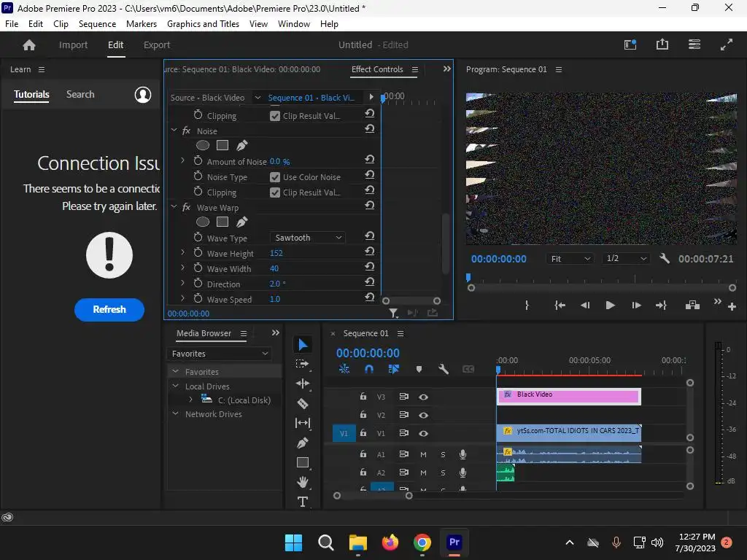The height and width of the screenshot is (560, 747).
Task: Click the Refresh button
Action: tap(109, 309)
